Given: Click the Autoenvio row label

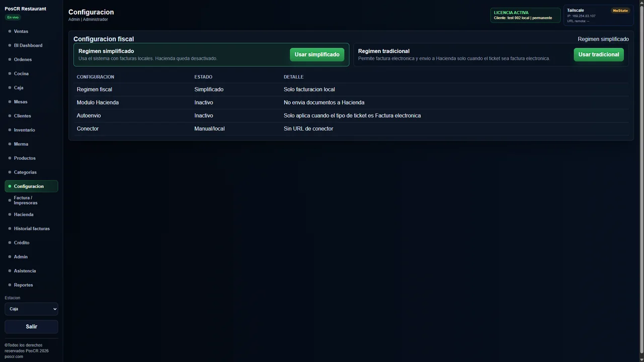Looking at the screenshot, I should [89, 116].
